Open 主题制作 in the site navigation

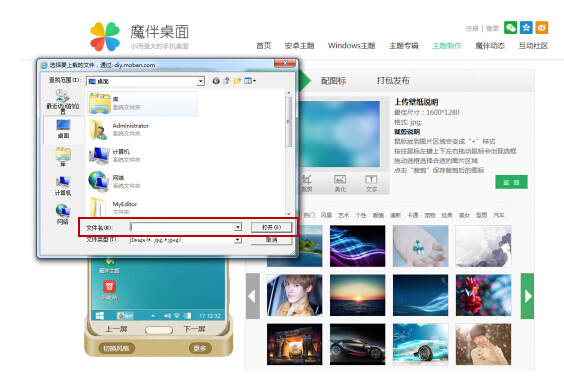(x=447, y=46)
